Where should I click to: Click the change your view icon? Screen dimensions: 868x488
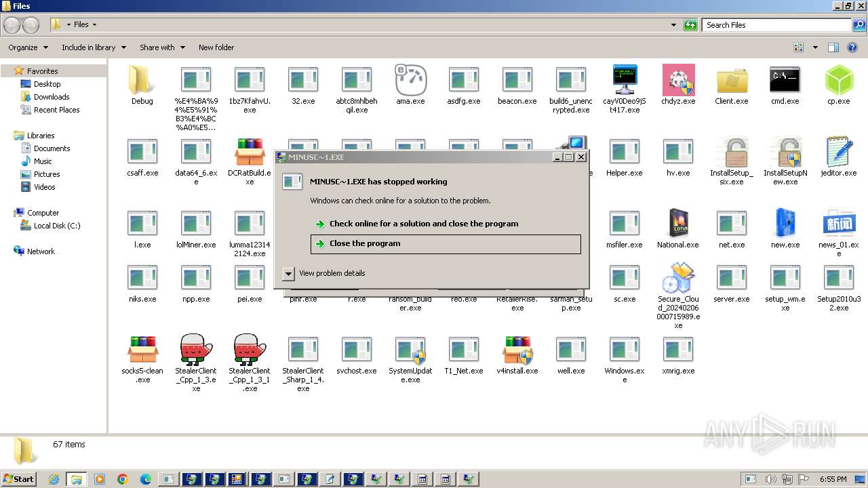coord(799,47)
